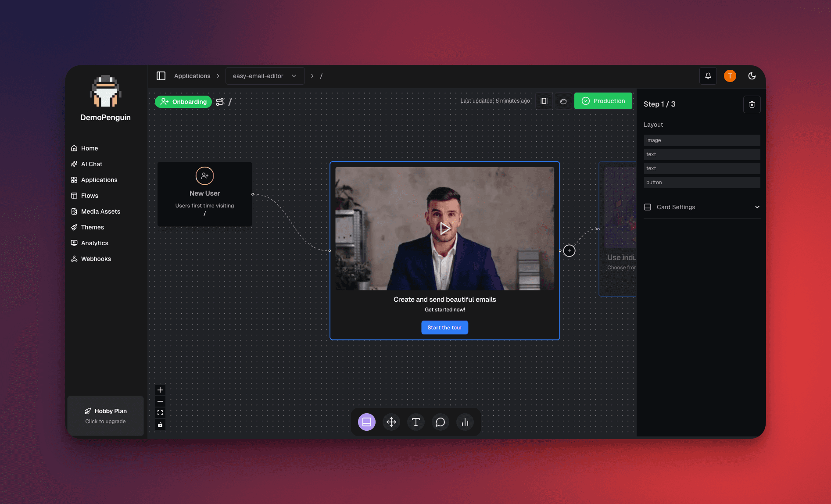Activate the Pan hand tool
The height and width of the screenshot is (504, 831).
tap(563, 101)
